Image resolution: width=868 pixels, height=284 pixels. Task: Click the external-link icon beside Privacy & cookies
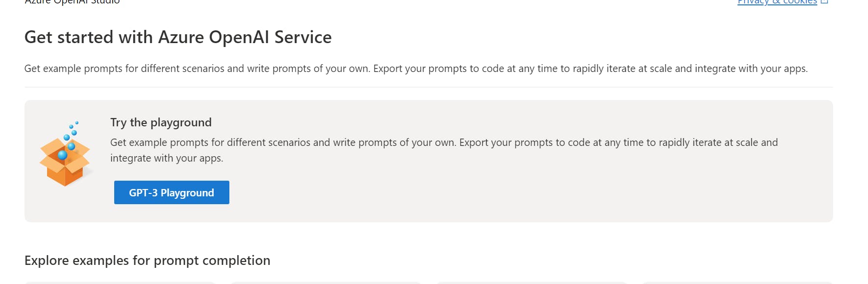[x=824, y=2]
